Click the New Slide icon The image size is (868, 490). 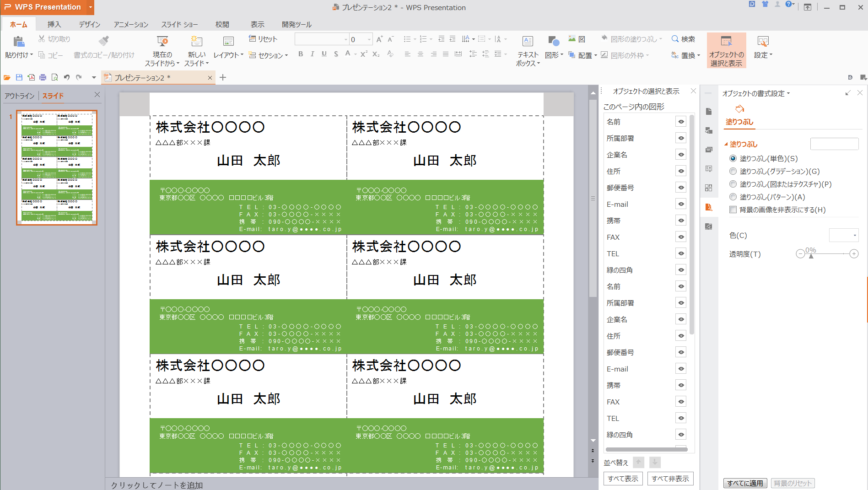click(x=197, y=41)
